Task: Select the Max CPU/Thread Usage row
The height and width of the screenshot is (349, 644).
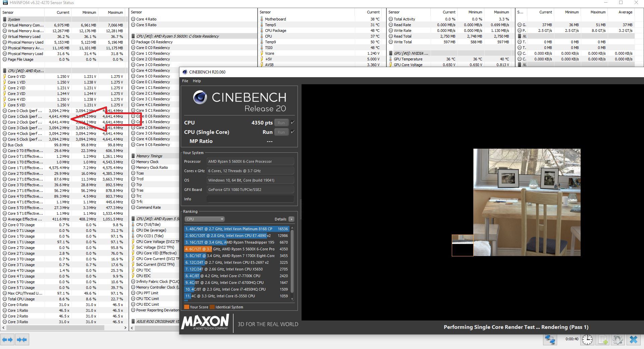Action: 64,293
